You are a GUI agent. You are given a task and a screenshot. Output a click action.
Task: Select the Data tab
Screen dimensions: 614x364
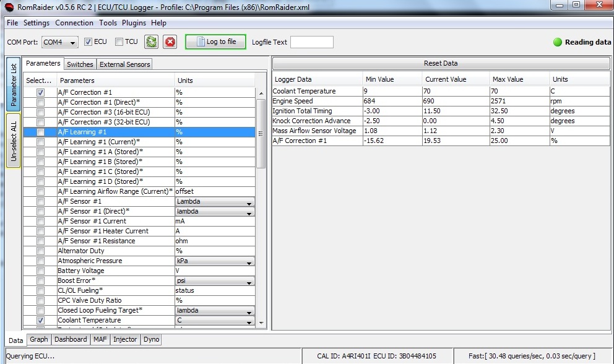pyautogui.click(x=15, y=340)
